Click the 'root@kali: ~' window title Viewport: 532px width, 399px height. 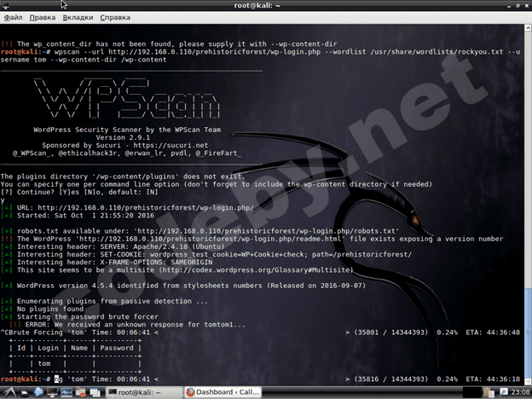click(x=257, y=5)
